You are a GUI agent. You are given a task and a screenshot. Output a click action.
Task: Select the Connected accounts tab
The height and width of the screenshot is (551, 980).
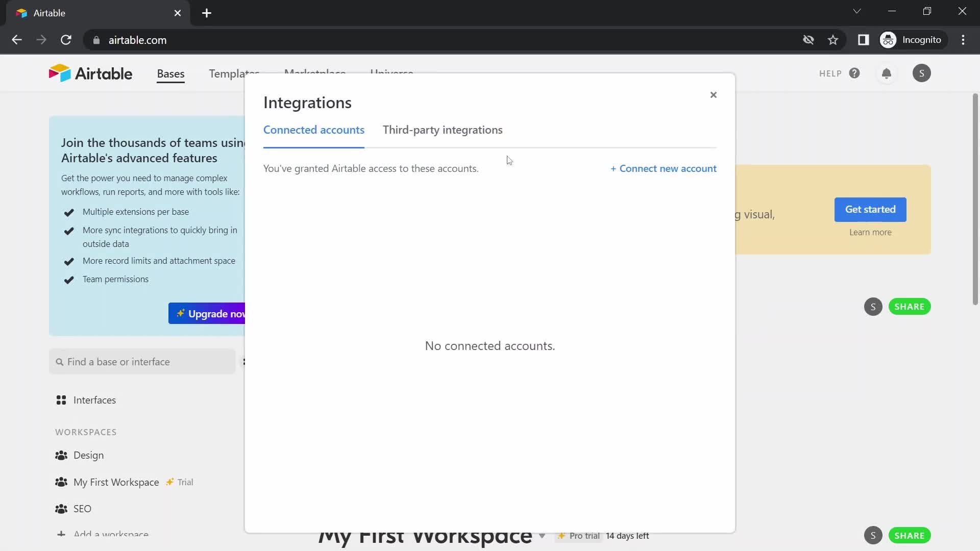(x=314, y=129)
